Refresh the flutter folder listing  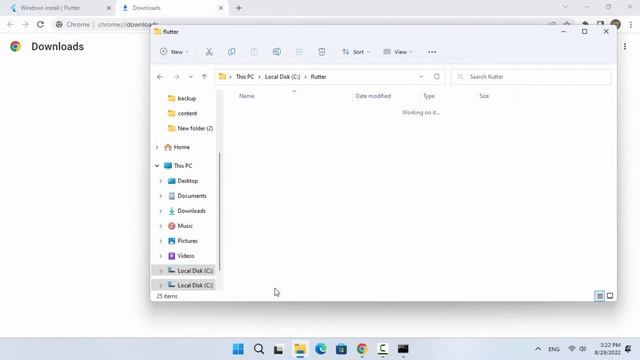click(436, 77)
